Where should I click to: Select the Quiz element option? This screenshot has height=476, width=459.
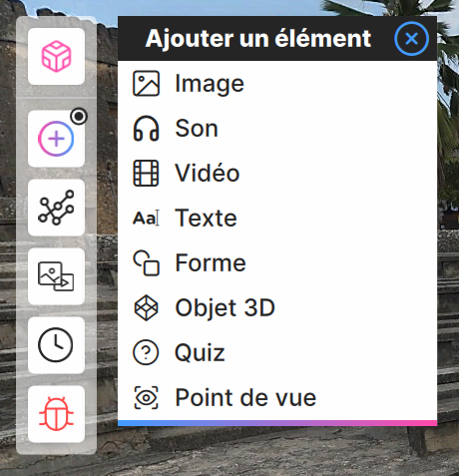(277, 353)
